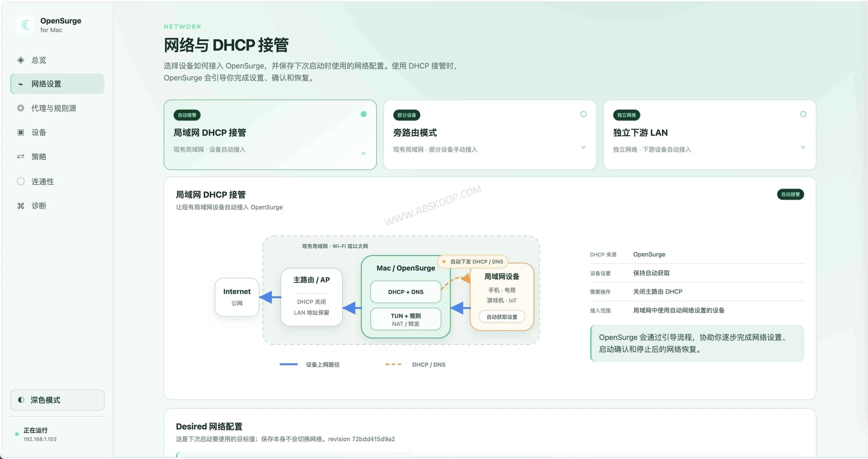Click the 192.168.1.103 IP address

coord(40,439)
